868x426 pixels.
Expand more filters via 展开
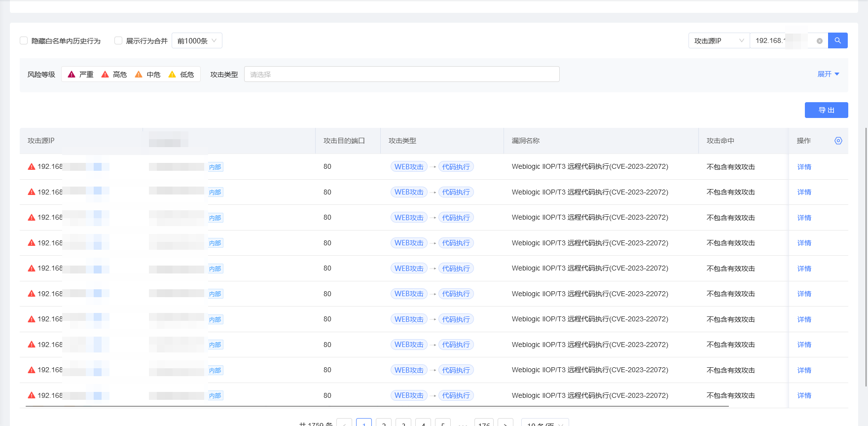click(828, 74)
